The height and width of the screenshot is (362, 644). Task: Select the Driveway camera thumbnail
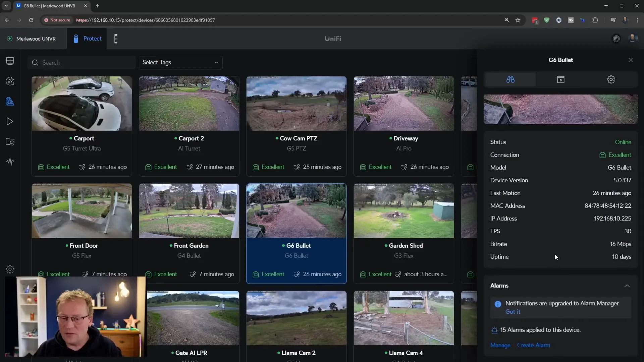pyautogui.click(x=404, y=104)
